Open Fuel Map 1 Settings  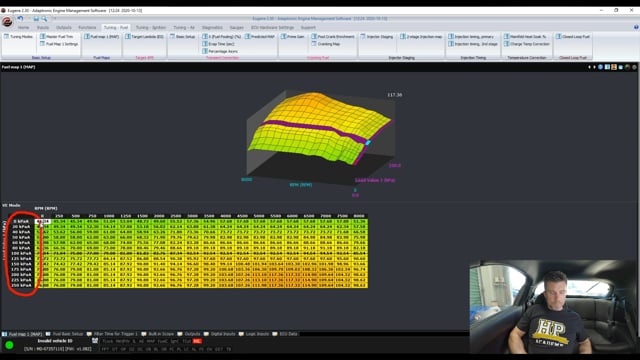(59, 44)
